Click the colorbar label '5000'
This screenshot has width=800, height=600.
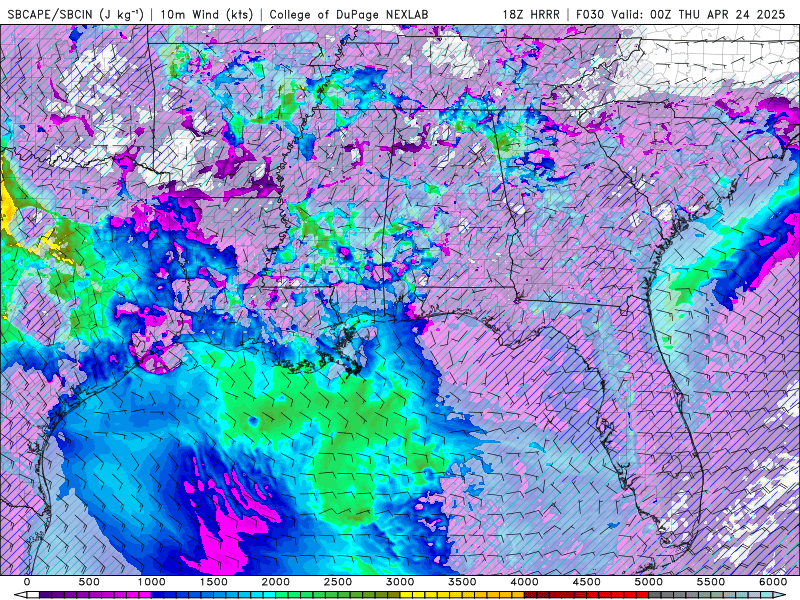tap(648, 582)
